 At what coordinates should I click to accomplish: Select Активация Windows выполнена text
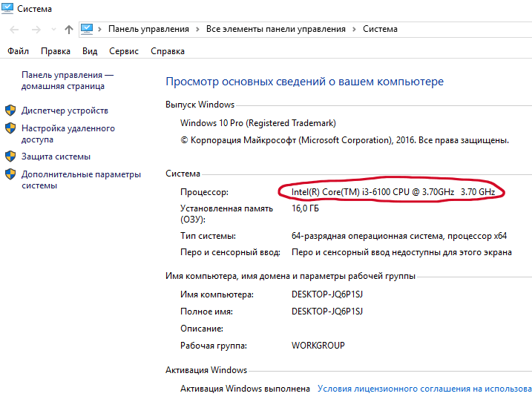click(x=245, y=389)
